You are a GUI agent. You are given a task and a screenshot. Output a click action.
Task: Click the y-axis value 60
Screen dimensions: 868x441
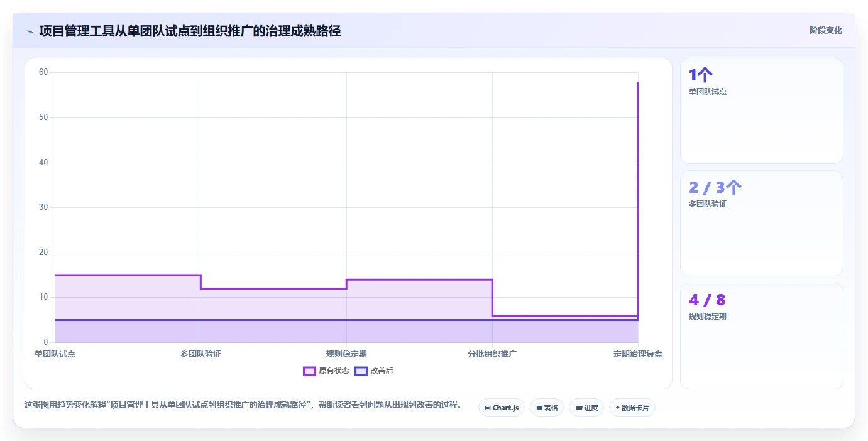[43, 72]
